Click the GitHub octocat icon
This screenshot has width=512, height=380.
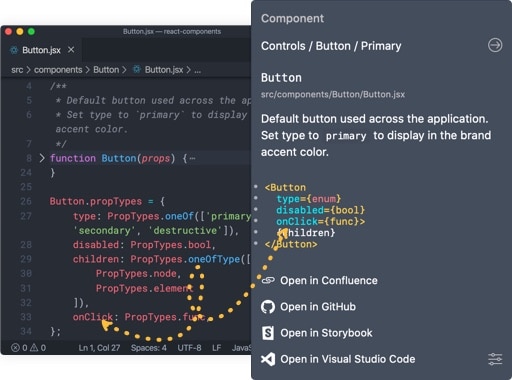click(268, 307)
